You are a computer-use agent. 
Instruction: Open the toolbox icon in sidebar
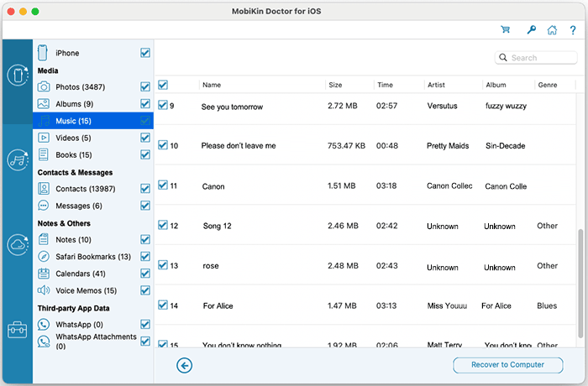click(x=18, y=330)
